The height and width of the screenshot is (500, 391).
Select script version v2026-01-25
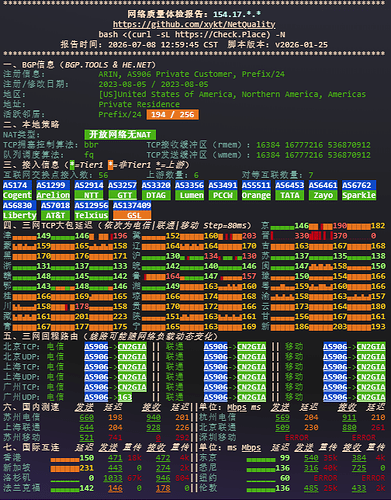301,45
